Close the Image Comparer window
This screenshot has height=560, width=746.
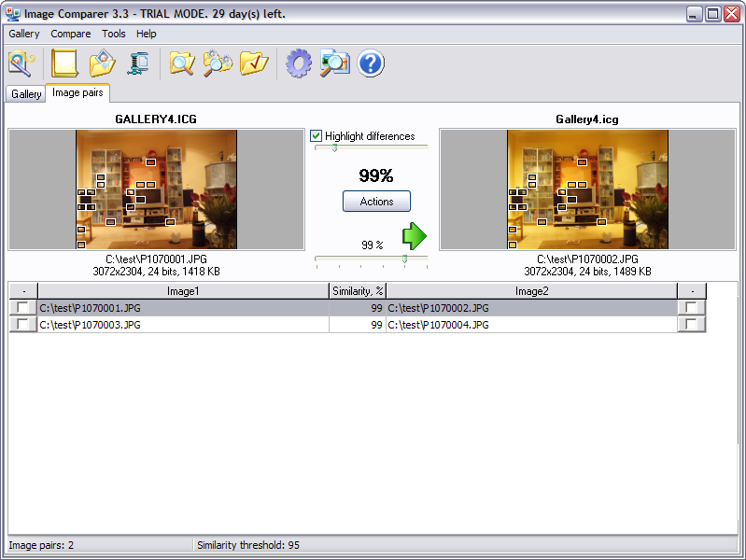(x=731, y=14)
